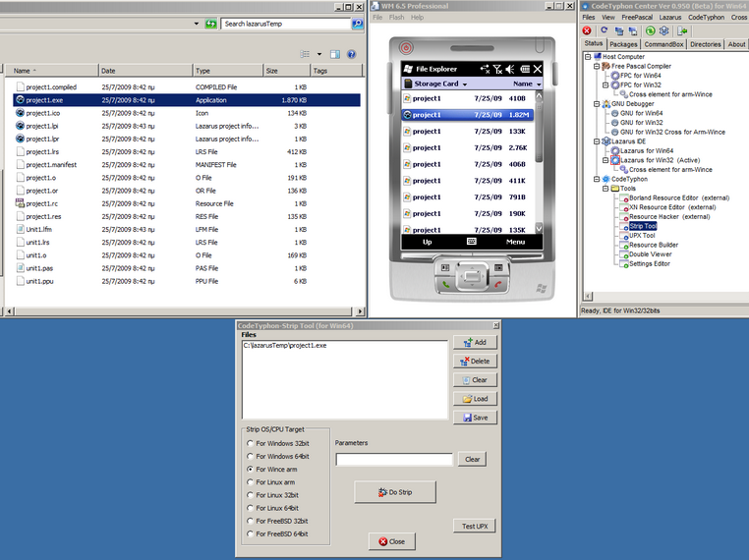Select Borland Resource Editor (external) tool
The height and width of the screenshot is (560, 749).
point(679,197)
